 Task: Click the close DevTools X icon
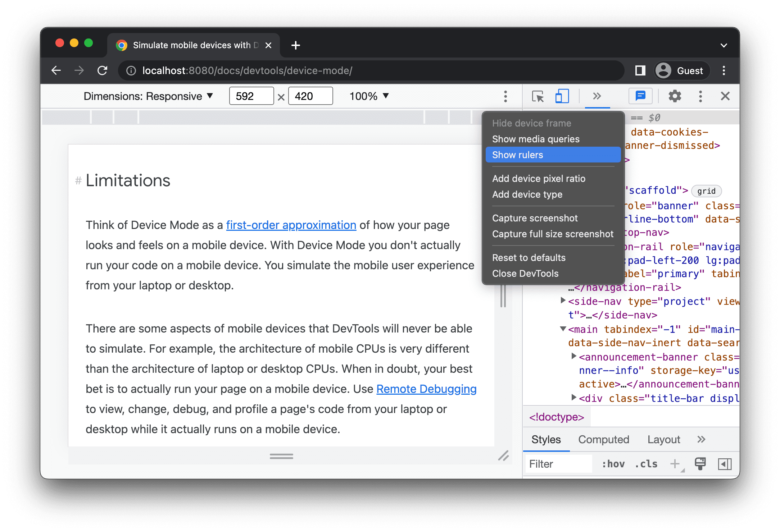pyautogui.click(x=725, y=96)
